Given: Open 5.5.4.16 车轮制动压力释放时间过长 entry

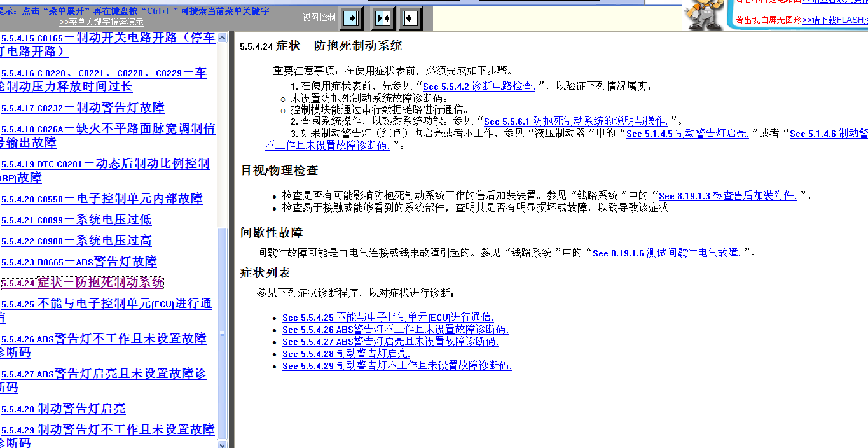Looking at the screenshot, I should (104, 80).
